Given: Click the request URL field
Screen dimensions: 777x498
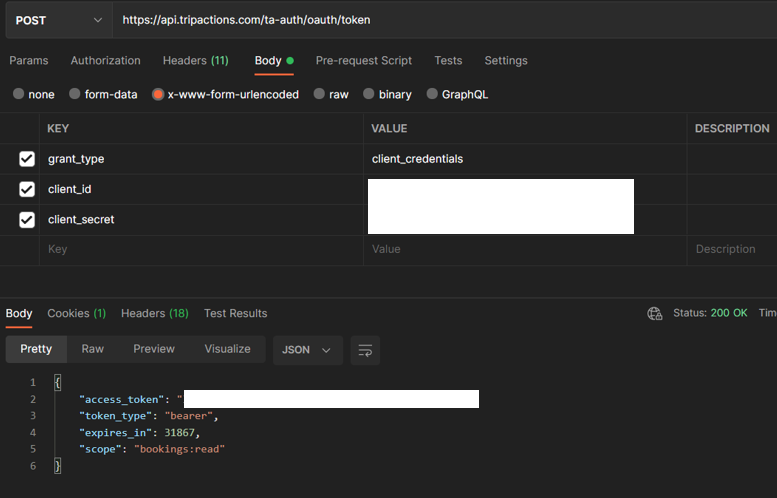Looking at the screenshot, I should coord(445,20).
